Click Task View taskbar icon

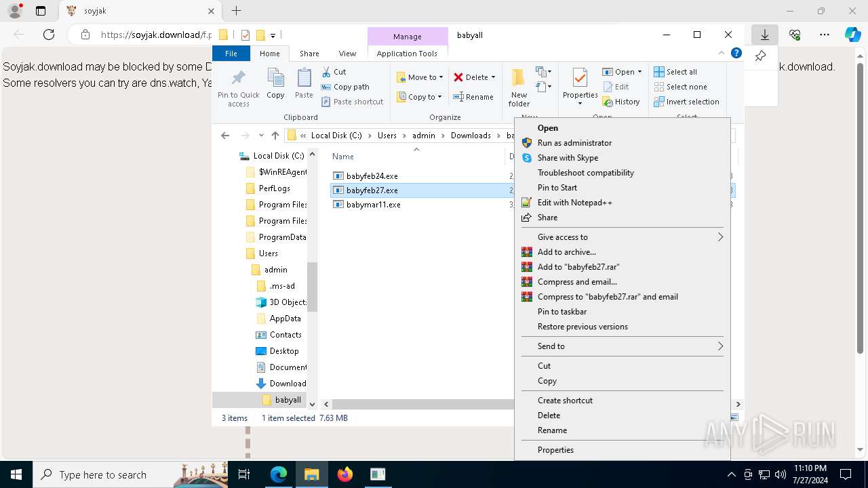click(x=244, y=474)
